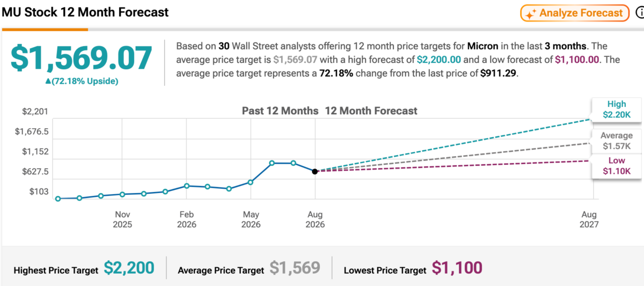This screenshot has height=286, width=644.
Task: Click the Lowest Price Target $1,100 value
Action: point(457,268)
